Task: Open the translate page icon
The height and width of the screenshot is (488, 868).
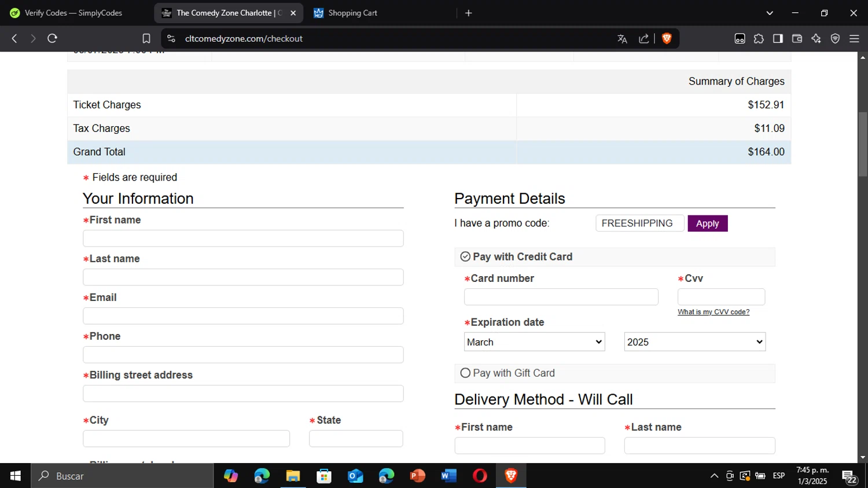Action: click(622, 39)
